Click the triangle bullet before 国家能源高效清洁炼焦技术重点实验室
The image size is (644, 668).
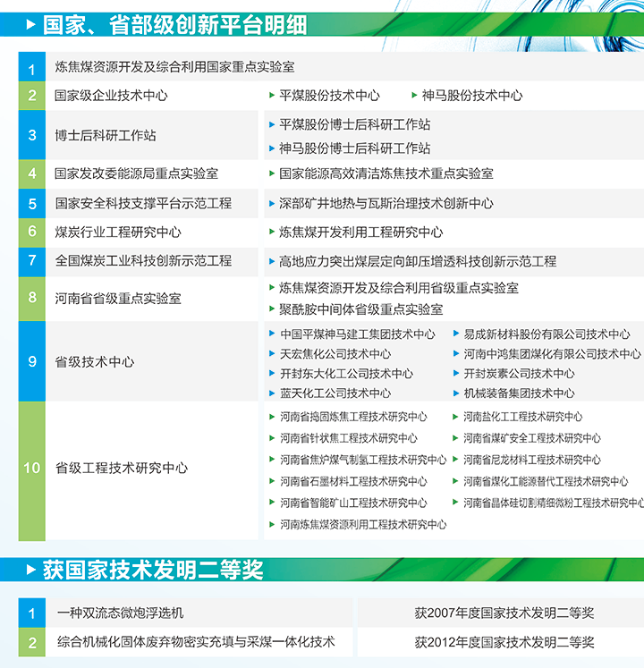pyautogui.click(x=272, y=173)
